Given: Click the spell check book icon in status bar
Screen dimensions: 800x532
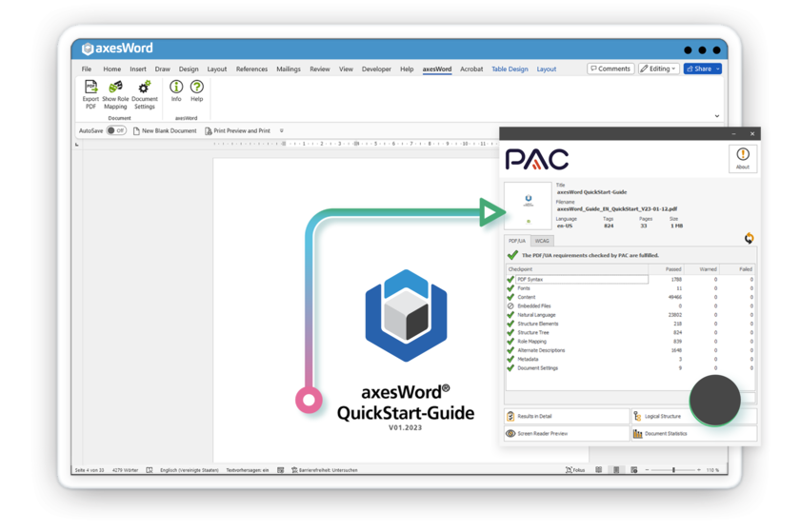Looking at the screenshot, I should coord(150,470).
